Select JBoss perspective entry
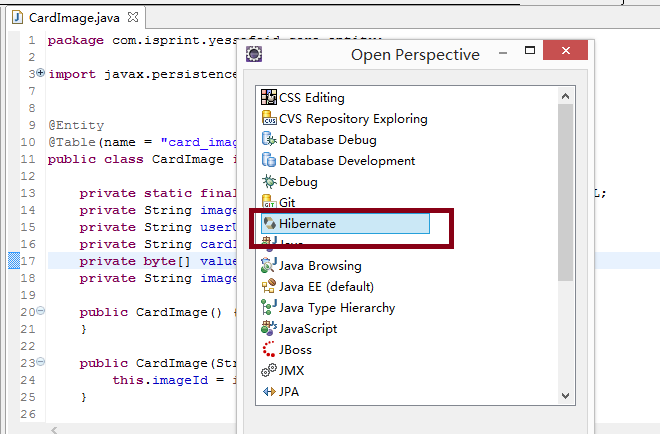The image size is (660, 434). [x=295, y=349]
